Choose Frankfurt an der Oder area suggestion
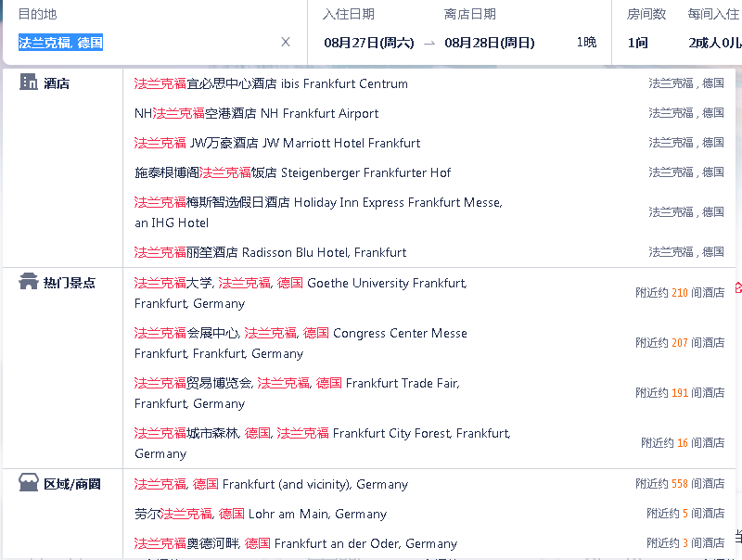The image size is (742, 560). [x=429, y=543]
